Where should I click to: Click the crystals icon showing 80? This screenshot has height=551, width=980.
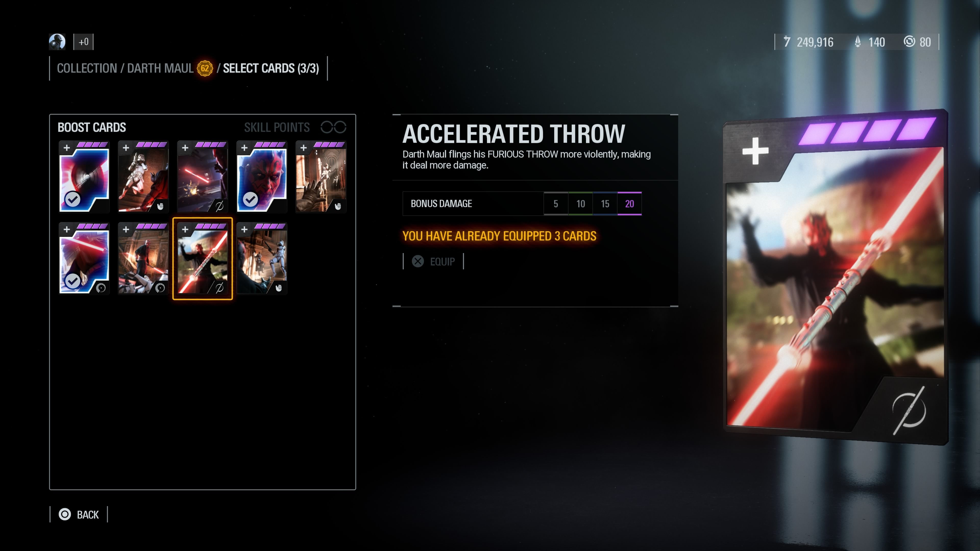[909, 41]
